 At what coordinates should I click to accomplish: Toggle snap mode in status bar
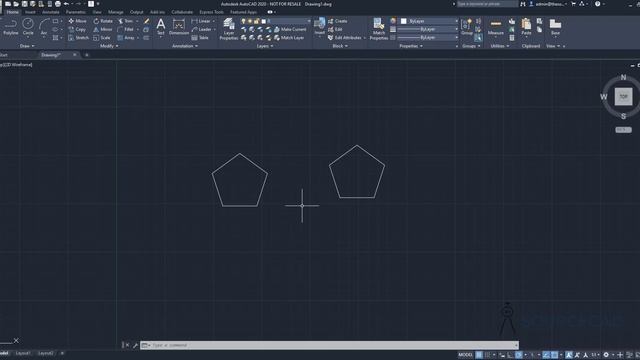(487, 355)
